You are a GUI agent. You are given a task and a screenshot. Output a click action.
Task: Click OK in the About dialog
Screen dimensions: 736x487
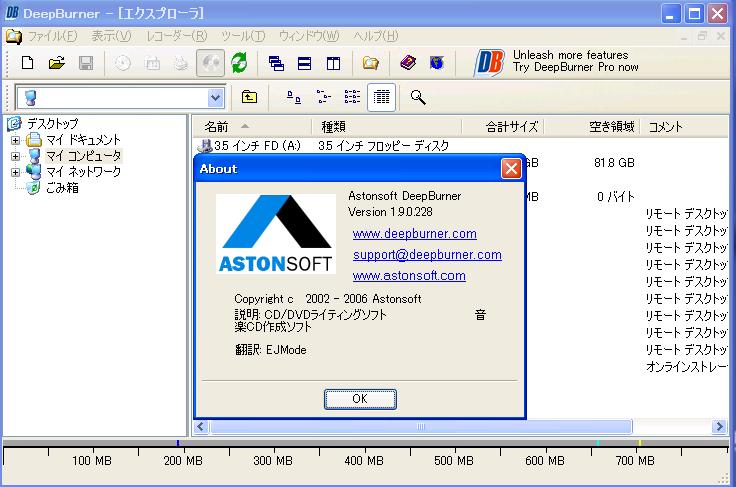[360, 399]
